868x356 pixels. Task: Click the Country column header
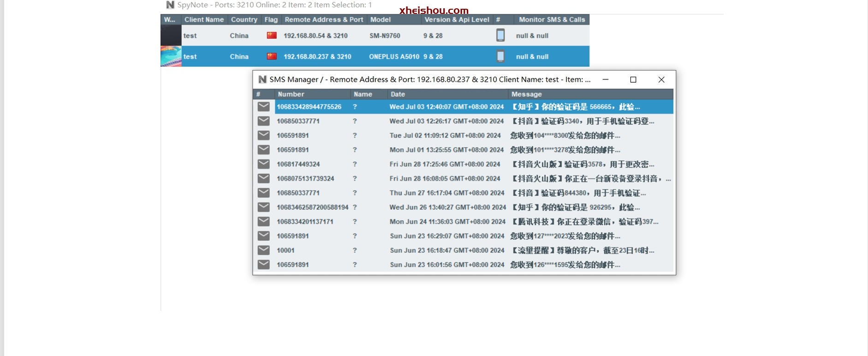pos(244,19)
